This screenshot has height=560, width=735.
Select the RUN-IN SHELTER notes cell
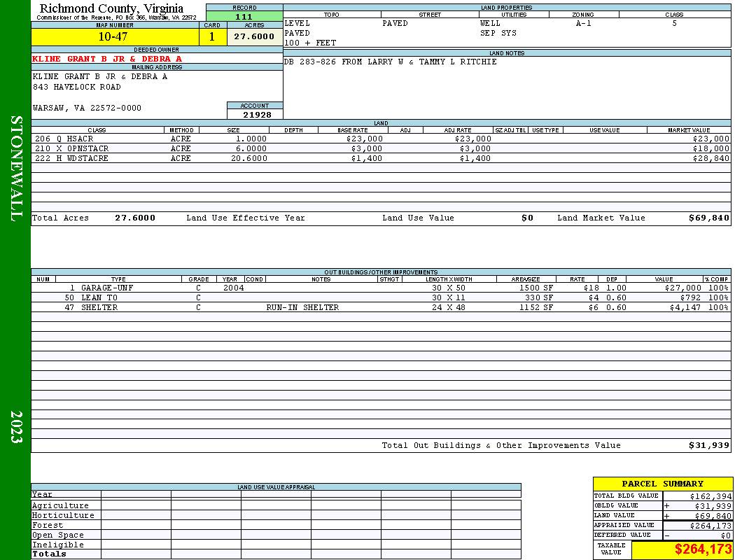(x=302, y=307)
